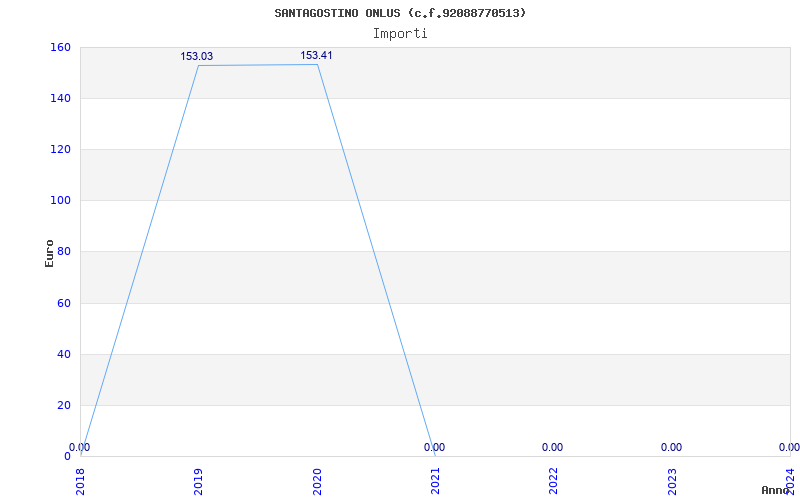Click the 0.00 data label above 2024
Image resolution: width=800 pixels, height=500 pixels.
tap(789, 447)
